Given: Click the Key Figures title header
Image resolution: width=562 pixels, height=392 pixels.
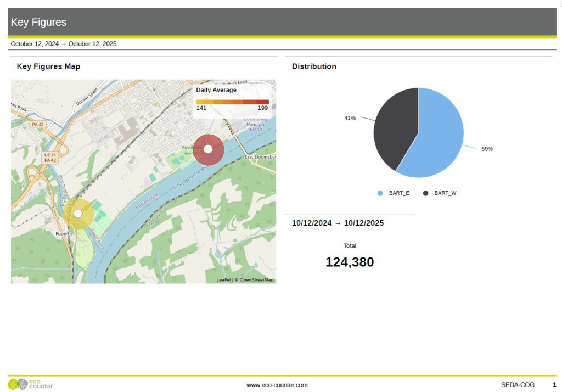Looking at the screenshot, I should 38,23.
